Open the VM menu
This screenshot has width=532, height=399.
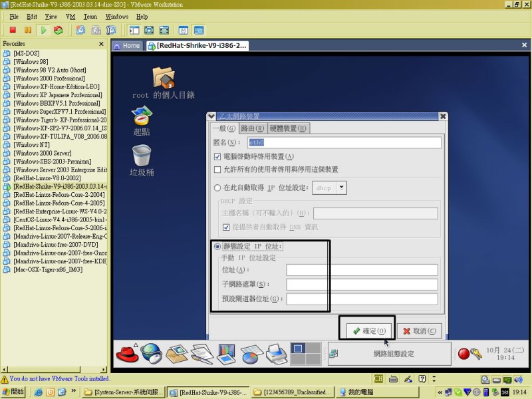click(x=70, y=17)
